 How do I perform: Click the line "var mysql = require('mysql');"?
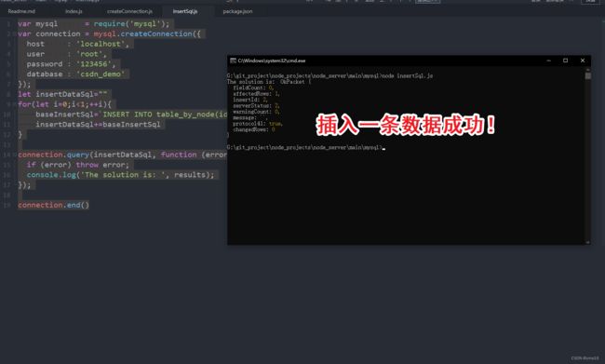(x=93, y=24)
